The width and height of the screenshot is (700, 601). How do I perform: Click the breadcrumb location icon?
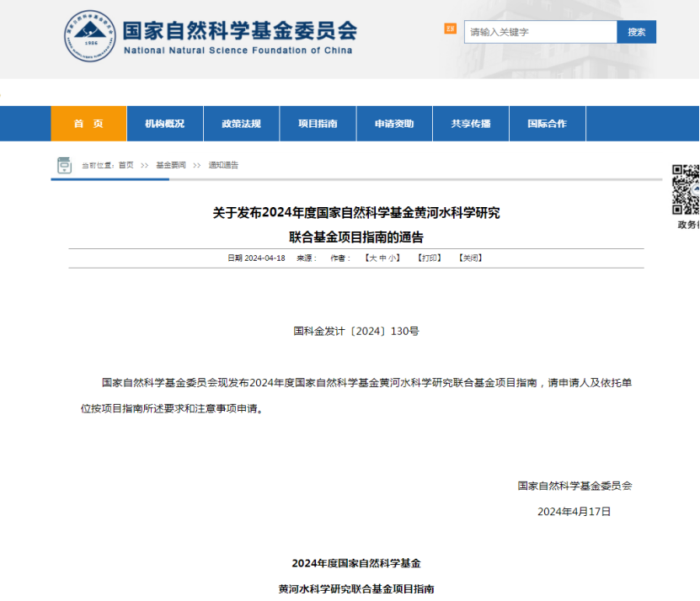point(64,165)
